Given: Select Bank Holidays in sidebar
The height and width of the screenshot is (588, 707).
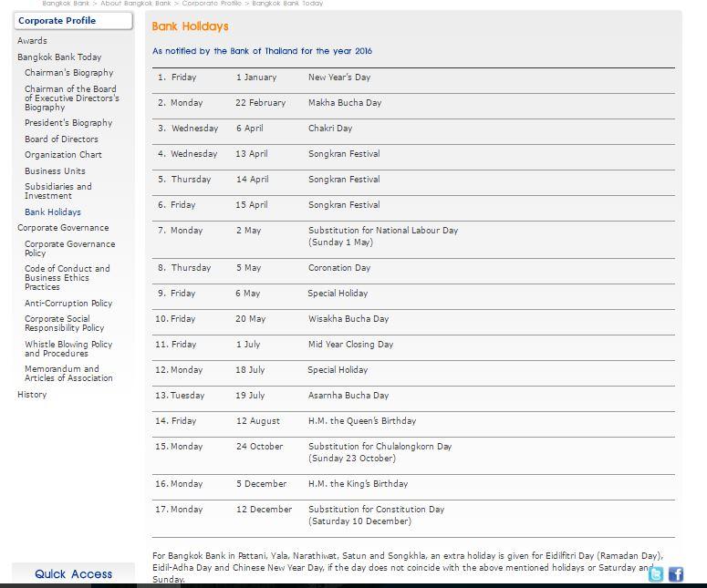Looking at the screenshot, I should coord(53,212).
